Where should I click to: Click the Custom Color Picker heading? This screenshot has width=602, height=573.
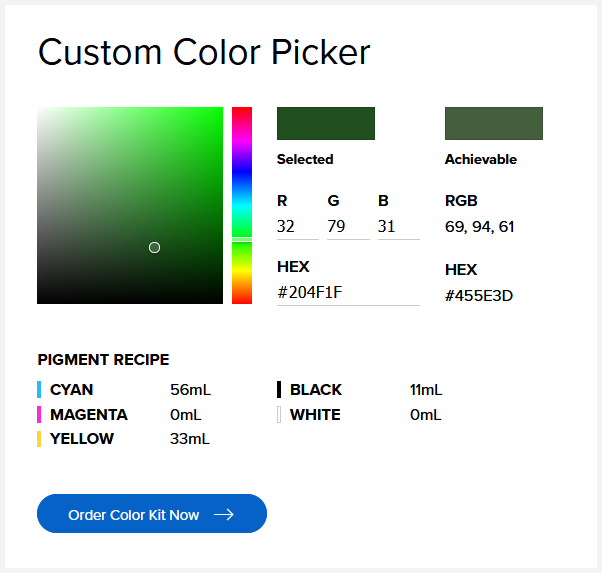pos(204,53)
